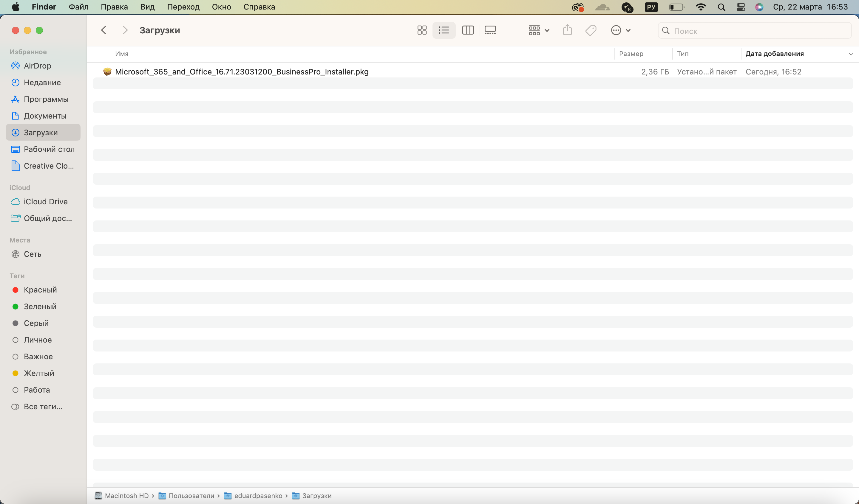Image resolution: width=859 pixels, height=504 pixels.
Task: Go back with left chevron arrow
Action: point(104,30)
